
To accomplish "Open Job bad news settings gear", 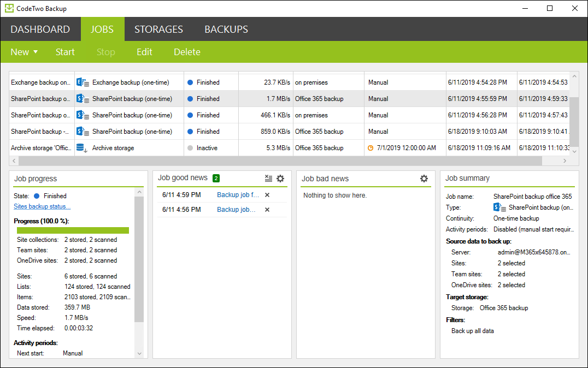I will (424, 179).
